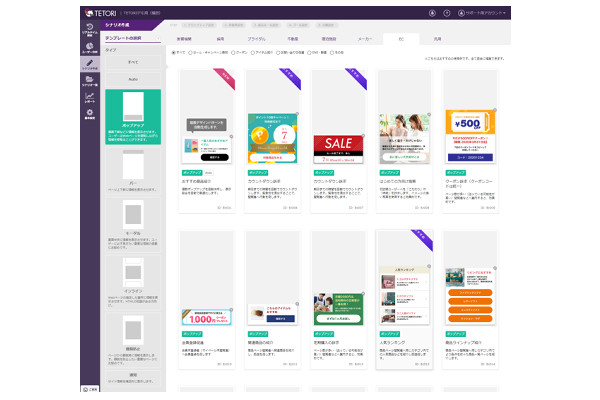The width and height of the screenshot is (600, 400).
Task: Collapse the sidebar using bottom toggle
Action: [89, 388]
